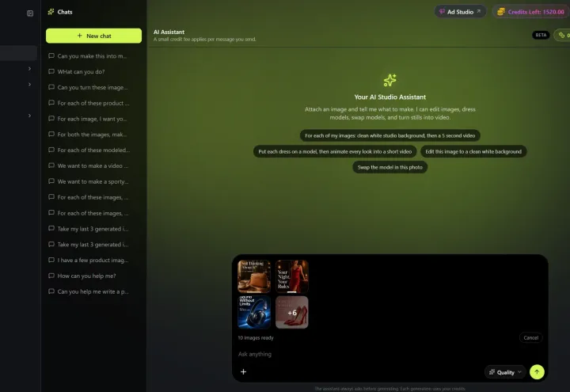Choose 'Put each dress on a model' suggestion
The width and height of the screenshot is (570, 392).
335,151
